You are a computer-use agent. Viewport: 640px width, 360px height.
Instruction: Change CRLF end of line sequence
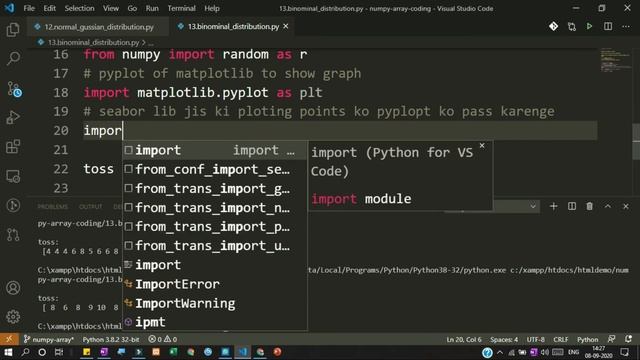(x=560, y=339)
